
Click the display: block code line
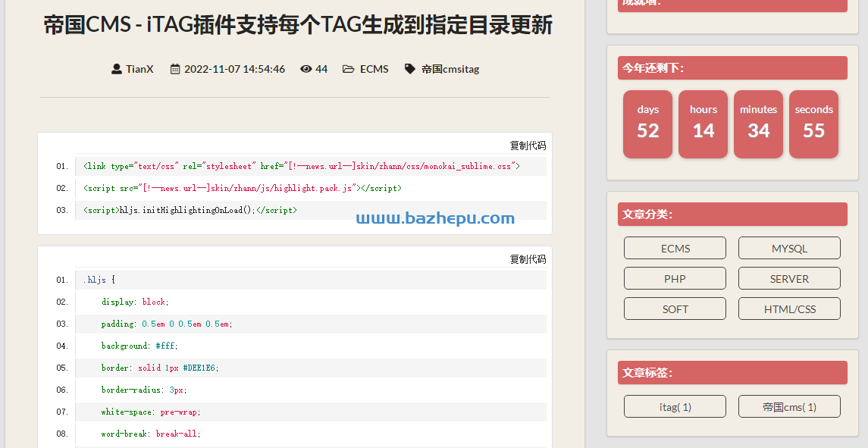point(311,302)
